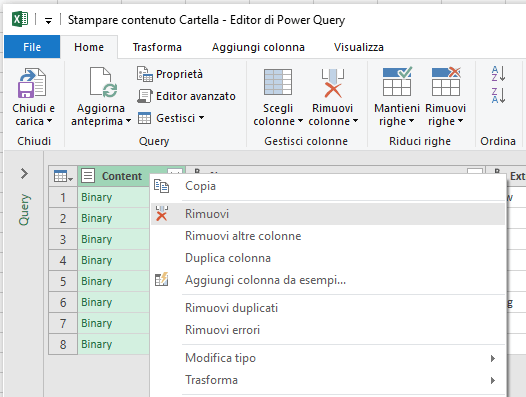Click the Excel application icon in title bar
This screenshot has height=397, width=526.
[20, 19]
